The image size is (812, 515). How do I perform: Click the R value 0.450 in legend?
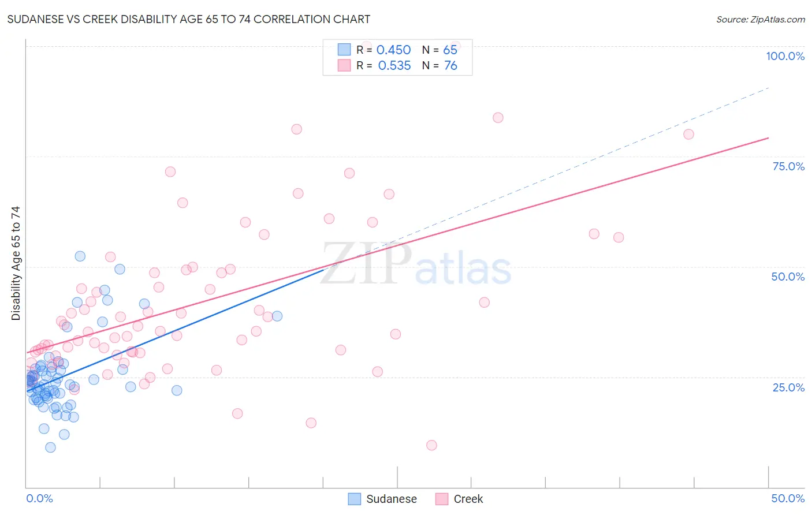394,50
